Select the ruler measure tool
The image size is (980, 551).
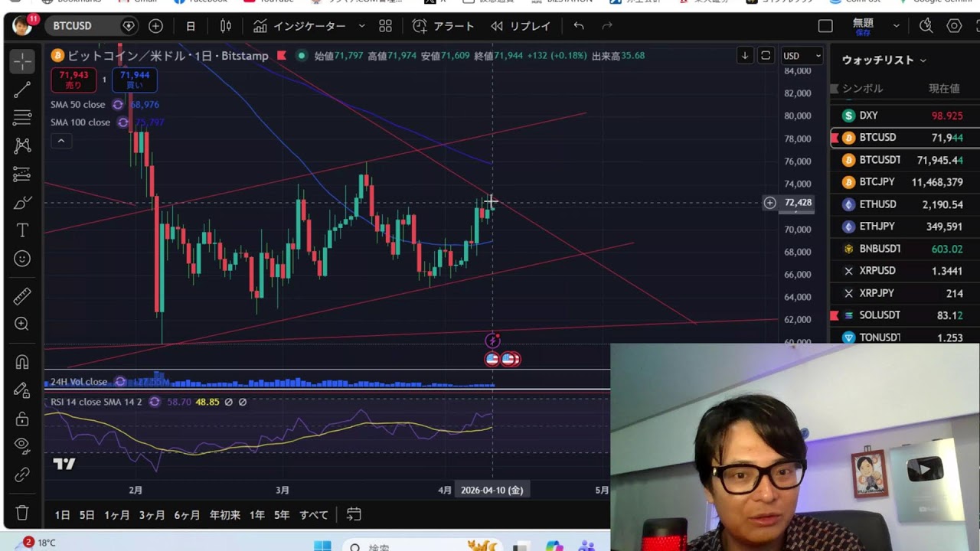[22, 296]
